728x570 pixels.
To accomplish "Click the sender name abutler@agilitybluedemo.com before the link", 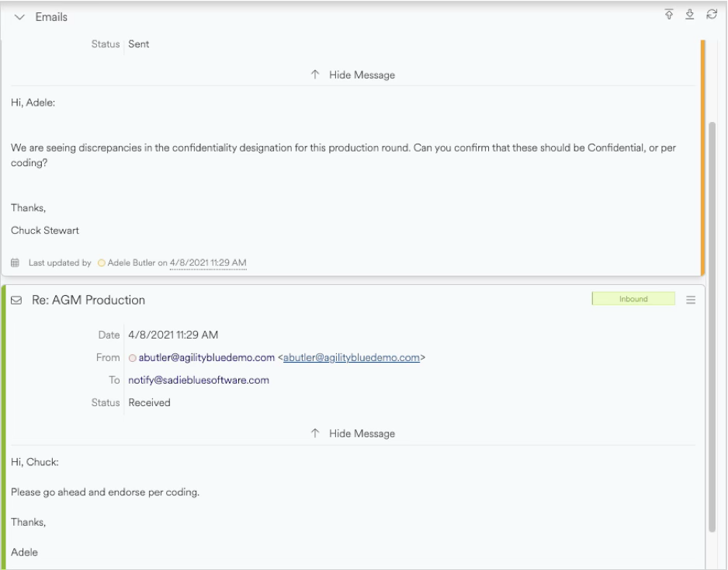I will (x=206, y=357).
